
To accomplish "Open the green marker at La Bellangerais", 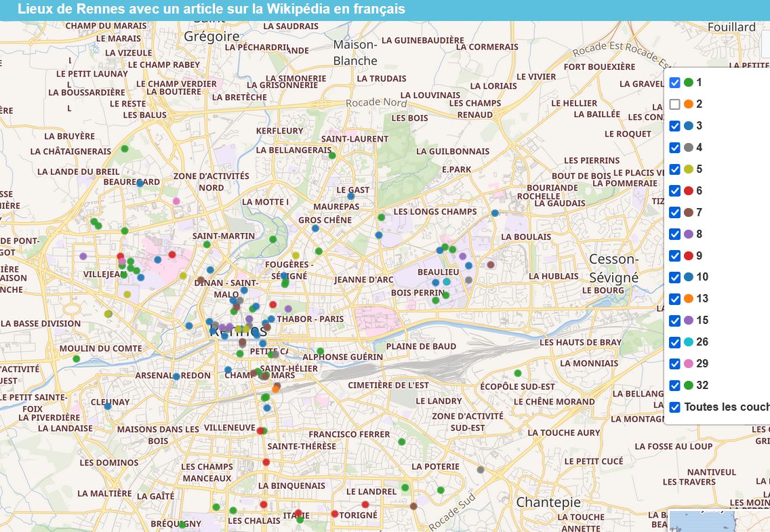I will pyautogui.click(x=332, y=156).
